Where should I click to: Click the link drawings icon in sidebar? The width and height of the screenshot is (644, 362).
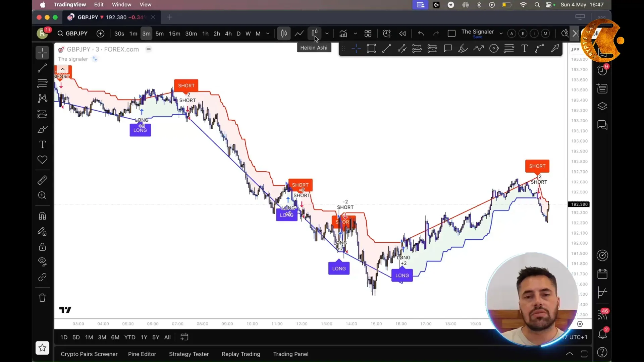tap(42, 277)
